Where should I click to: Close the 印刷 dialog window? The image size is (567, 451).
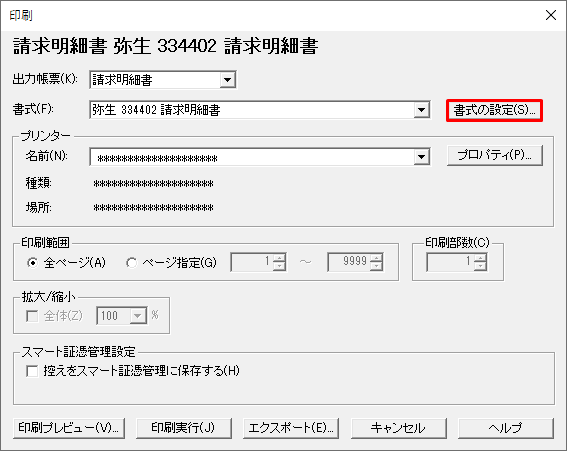coord(551,15)
